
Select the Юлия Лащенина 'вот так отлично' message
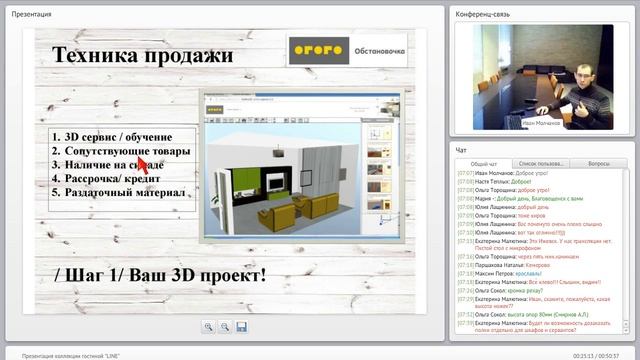(511, 233)
